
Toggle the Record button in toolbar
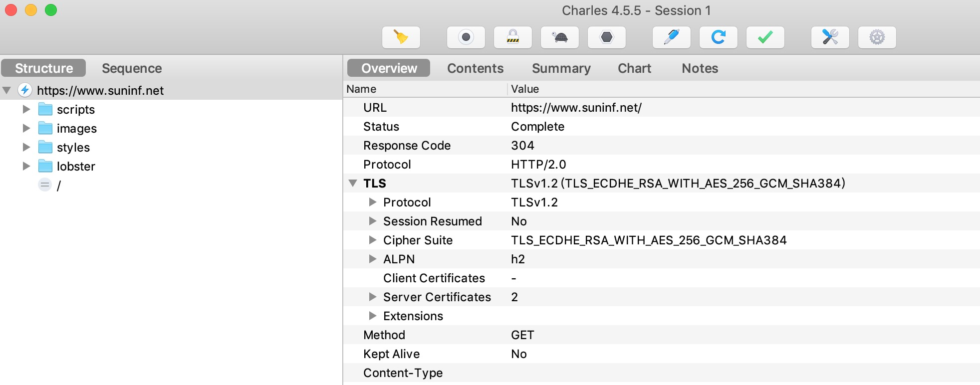tap(466, 37)
